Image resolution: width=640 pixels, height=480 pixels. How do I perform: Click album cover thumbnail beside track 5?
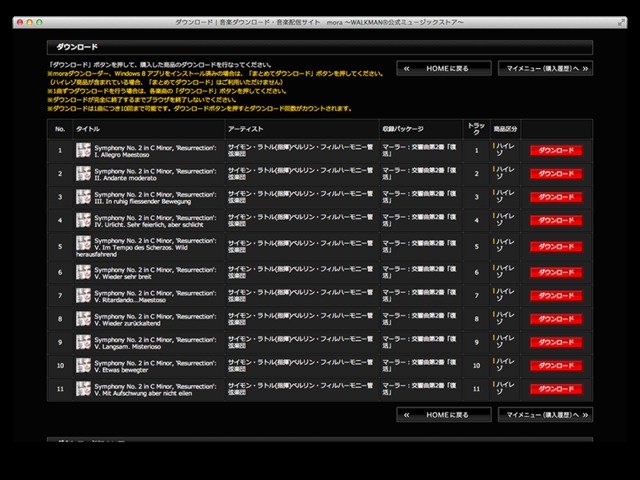(83, 246)
